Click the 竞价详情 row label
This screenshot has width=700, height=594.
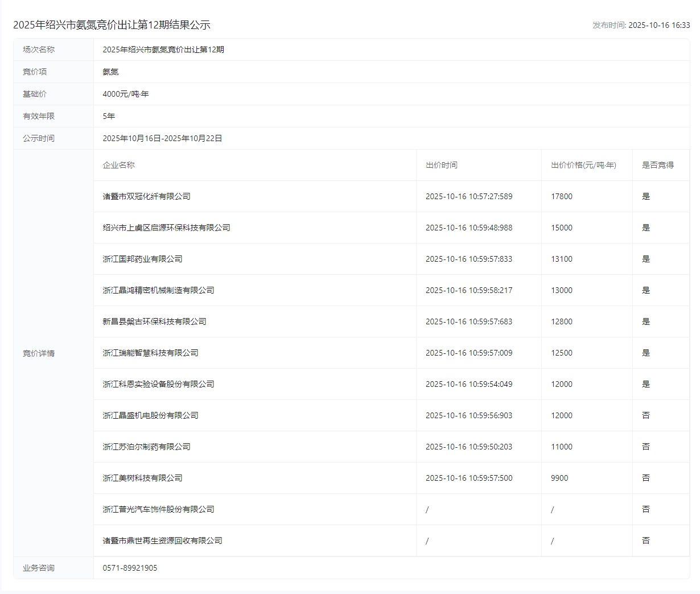39,353
